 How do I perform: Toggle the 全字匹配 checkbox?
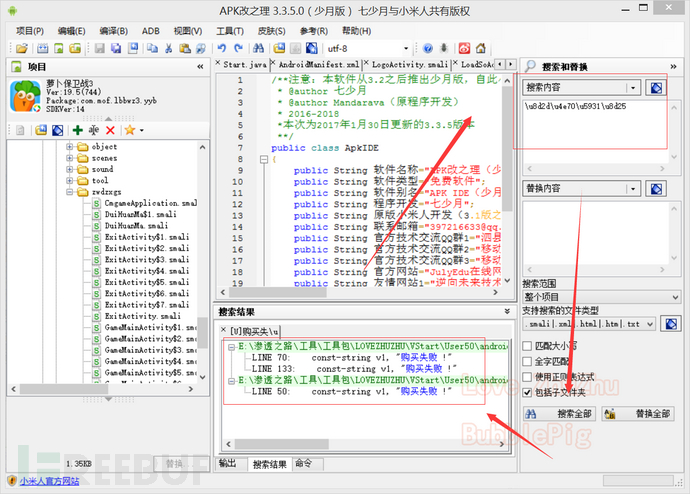click(x=527, y=362)
